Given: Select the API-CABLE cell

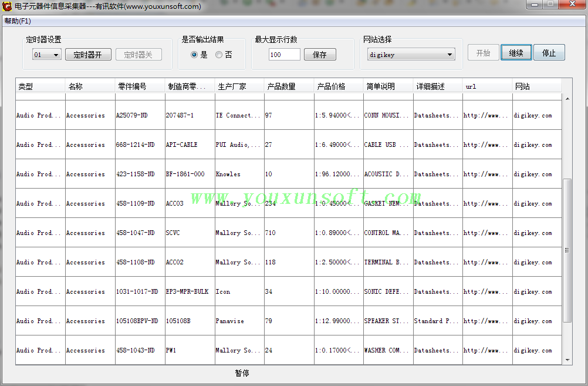Looking at the screenshot, I should pos(190,145).
